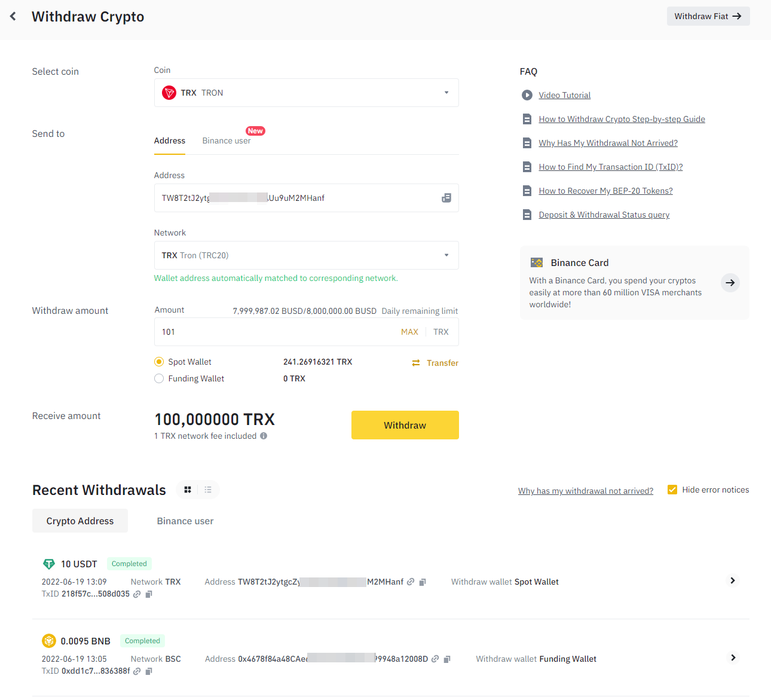
Task: Open the Video Tutorial link
Action: click(565, 95)
